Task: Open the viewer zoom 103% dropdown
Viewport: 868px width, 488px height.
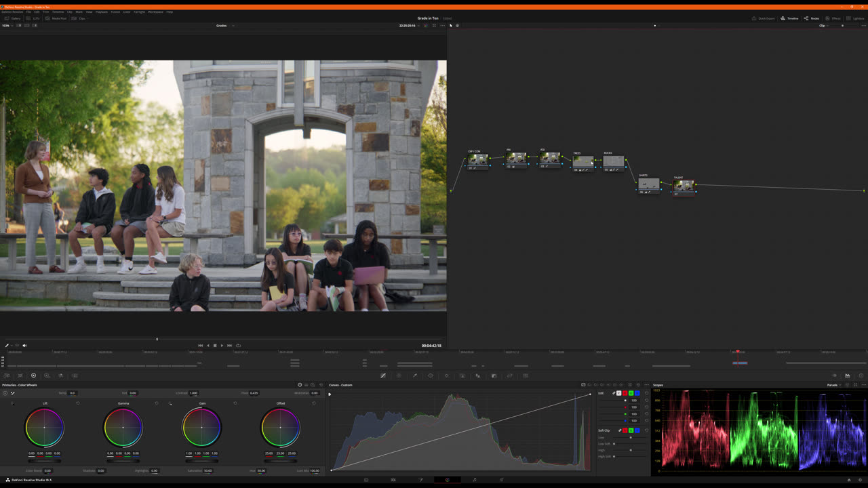Action: coord(7,25)
